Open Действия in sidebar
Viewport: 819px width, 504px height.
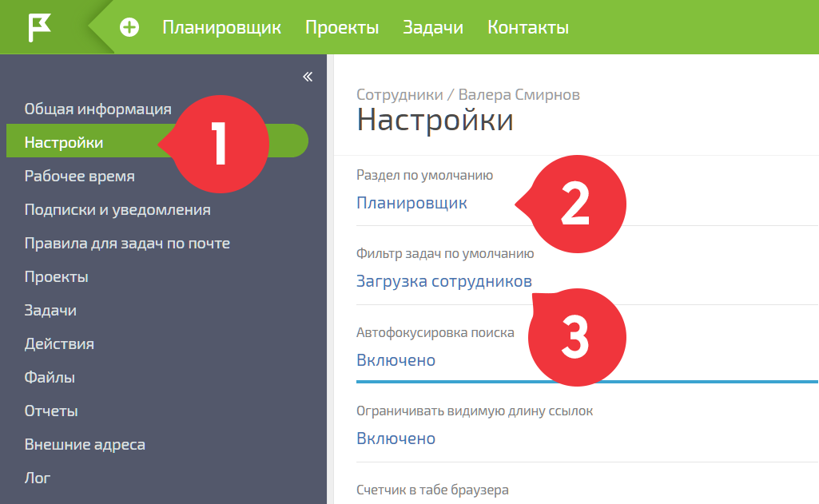(x=59, y=343)
